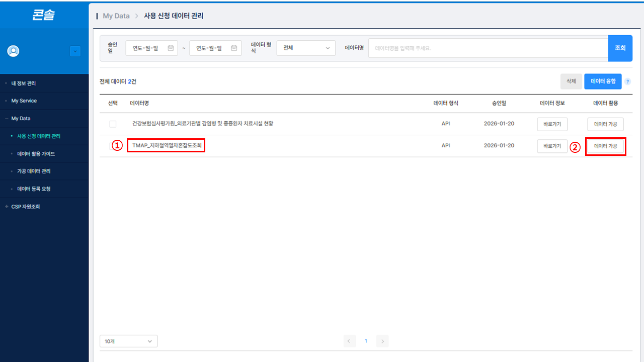Screen dimensions: 644x362
Task: Open the end date calendar icon
Action: click(234, 48)
